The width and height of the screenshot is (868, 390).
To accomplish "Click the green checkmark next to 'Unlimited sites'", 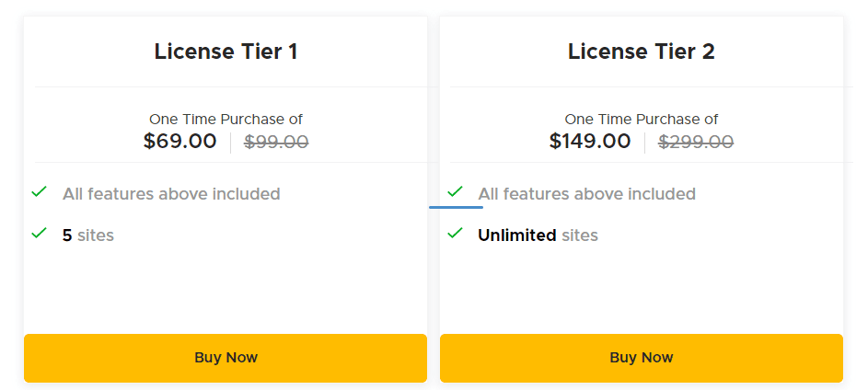I will point(455,234).
